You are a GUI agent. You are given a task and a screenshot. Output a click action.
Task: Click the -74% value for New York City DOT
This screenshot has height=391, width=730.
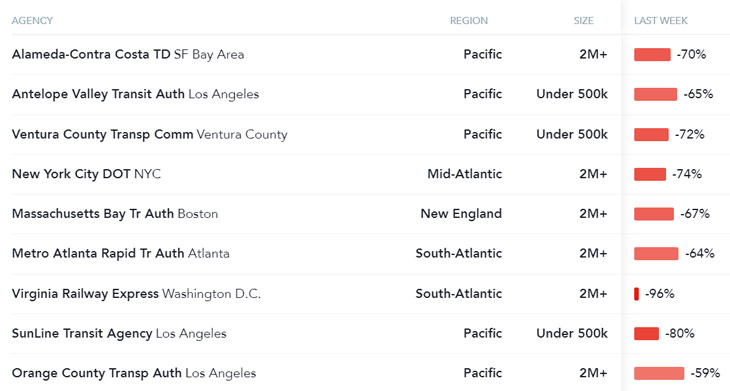point(687,174)
